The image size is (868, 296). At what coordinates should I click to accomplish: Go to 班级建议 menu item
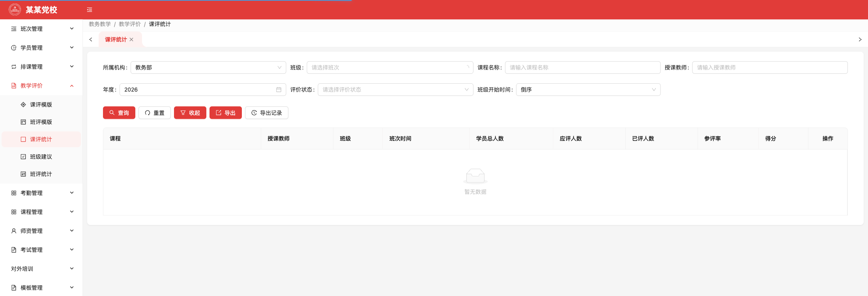(x=41, y=157)
